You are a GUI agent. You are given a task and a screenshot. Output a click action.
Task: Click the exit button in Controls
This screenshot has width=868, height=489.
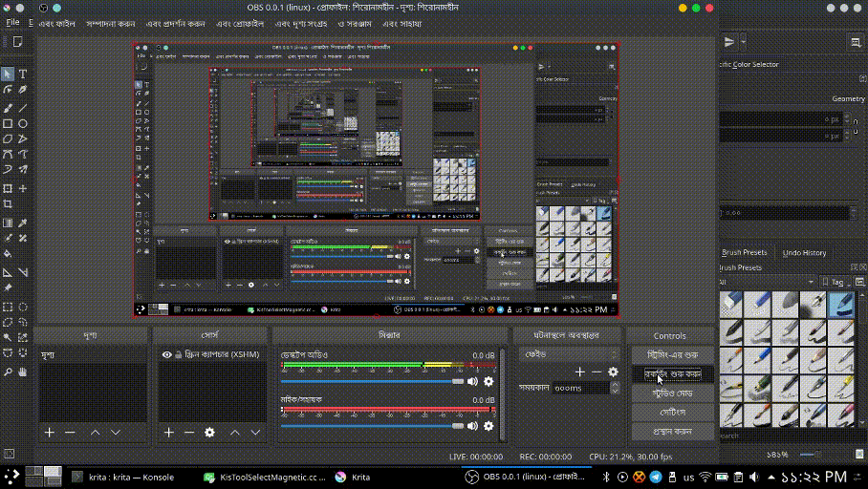click(673, 432)
